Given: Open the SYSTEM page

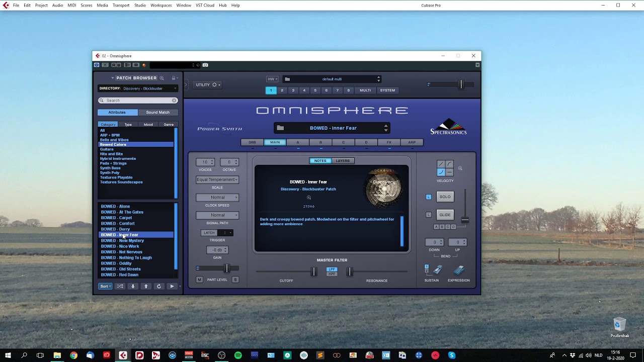Looking at the screenshot, I should pos(387,90).
